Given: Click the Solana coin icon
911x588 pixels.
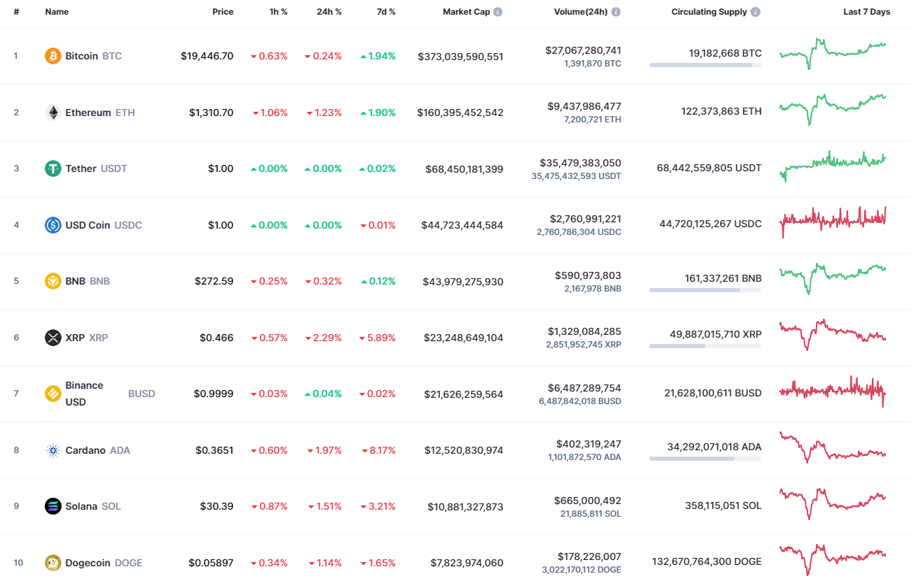Looking at the screenshot, I should tap(52, 506).
